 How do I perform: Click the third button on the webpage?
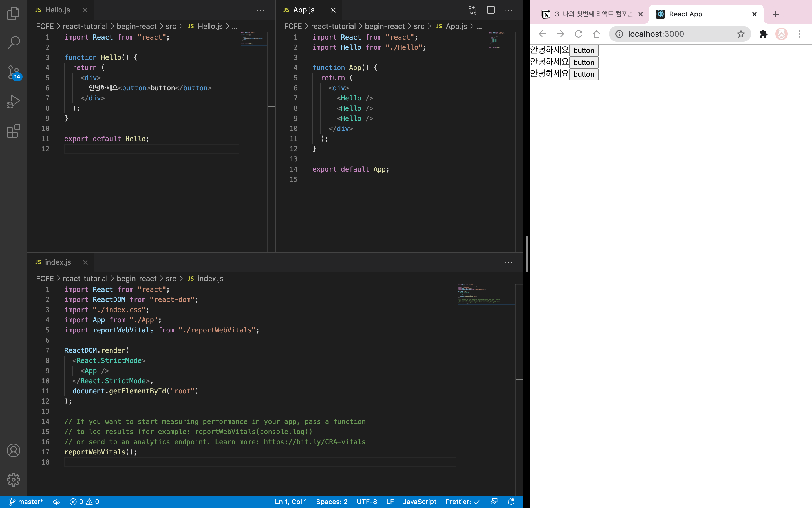(x=584, y=74)
